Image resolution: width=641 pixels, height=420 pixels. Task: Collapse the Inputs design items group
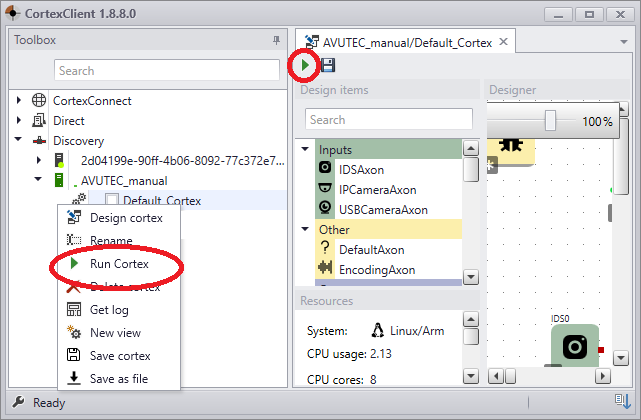point(305,149)
